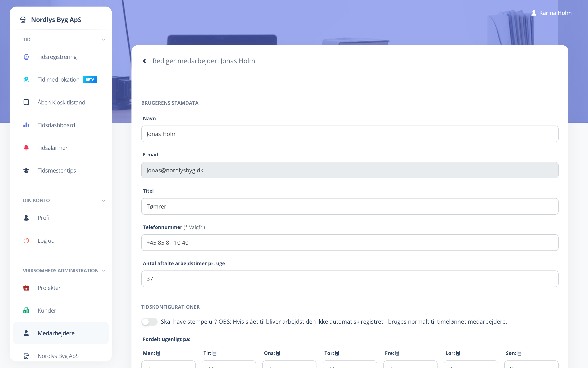Click the Tidsregistrering watch icon
Image resolution: width=588 pixels, height=368 pixels.
[x=26, y=57]
